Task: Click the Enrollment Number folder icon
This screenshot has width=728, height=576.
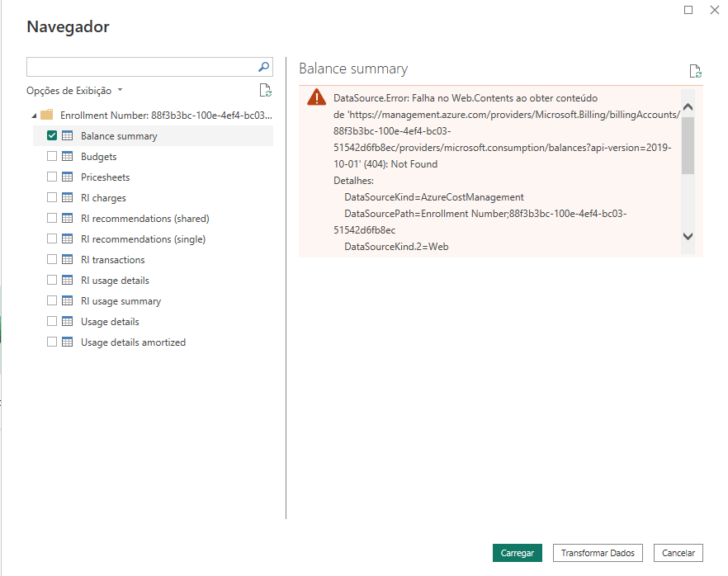Action: coord(47,115)
